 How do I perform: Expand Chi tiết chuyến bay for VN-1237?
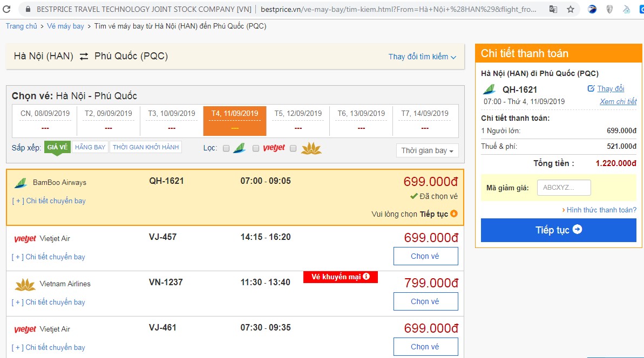(x=49, y=302)
